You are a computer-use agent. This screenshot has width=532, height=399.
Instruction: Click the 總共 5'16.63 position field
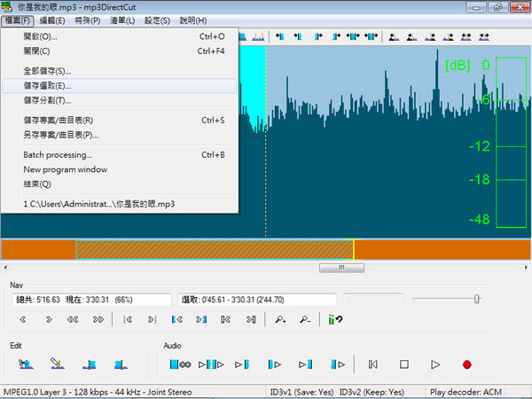pyautogui.click(x=92, y=300)
